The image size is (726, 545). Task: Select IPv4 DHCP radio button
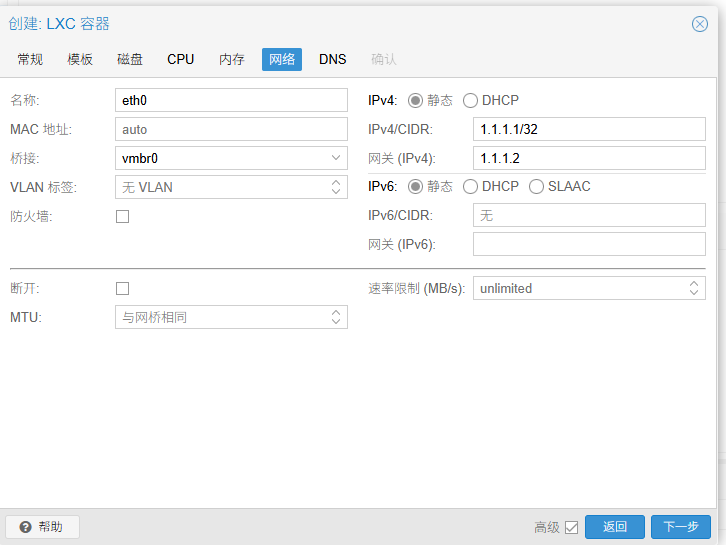470,100
